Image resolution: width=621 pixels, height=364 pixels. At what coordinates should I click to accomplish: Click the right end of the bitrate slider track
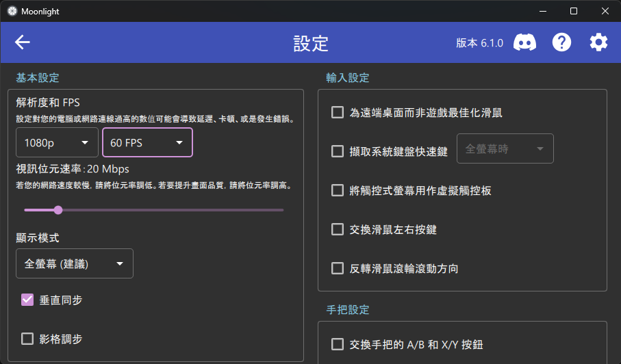pyautogui.click(x=282, y=210)
